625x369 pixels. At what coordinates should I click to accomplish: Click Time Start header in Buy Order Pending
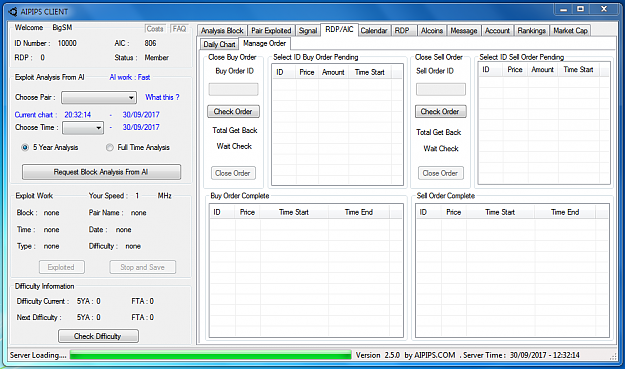[x=370, y=72]
